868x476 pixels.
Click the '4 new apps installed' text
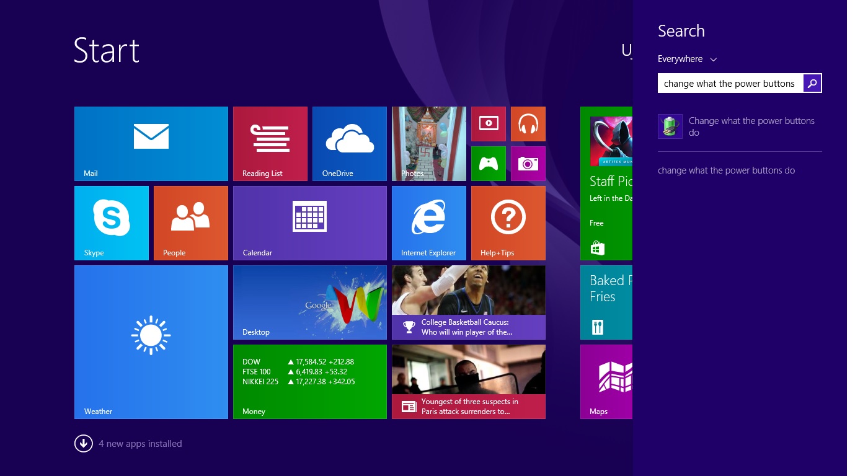pos(140,444)
